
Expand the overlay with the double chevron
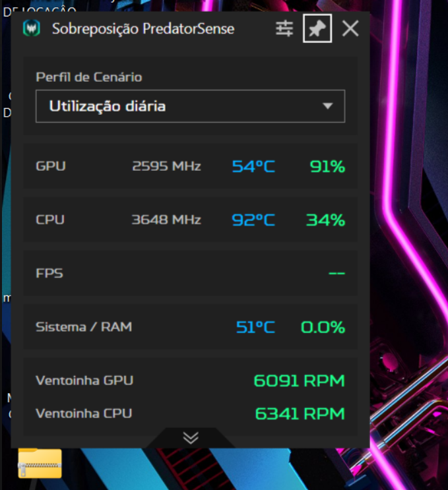tap(191, 437)
